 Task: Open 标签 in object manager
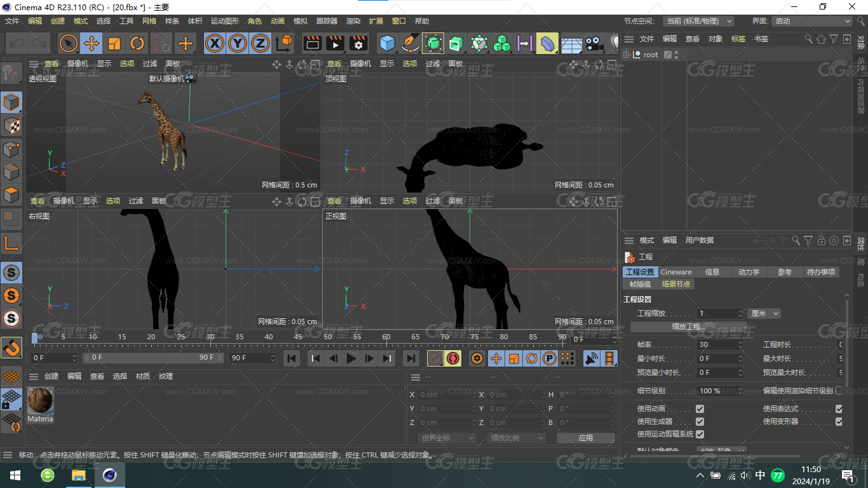click(738, 39)
